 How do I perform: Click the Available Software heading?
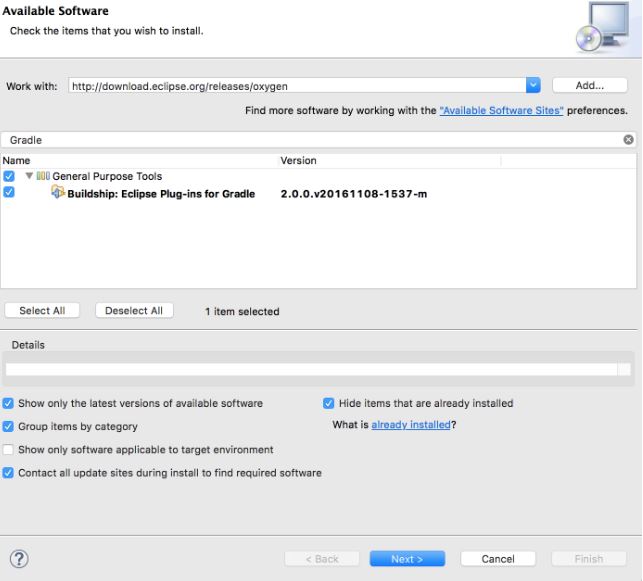55,11
